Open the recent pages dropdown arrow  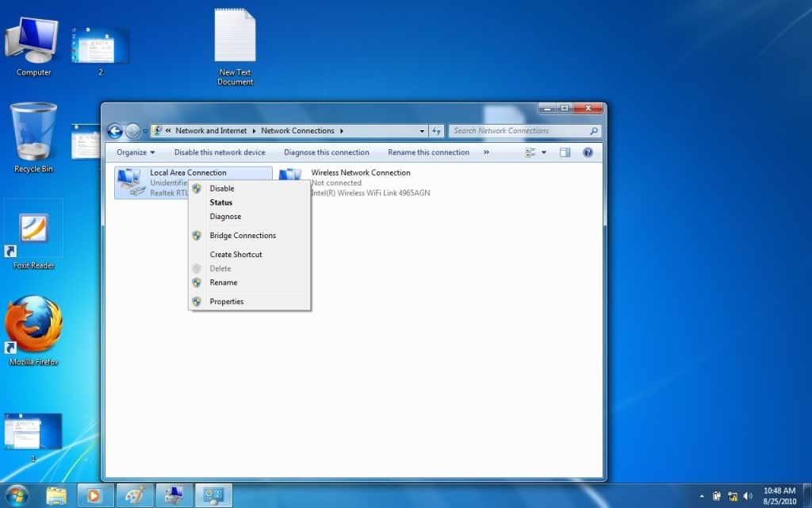pyautogui.click(x=146, y=131)
